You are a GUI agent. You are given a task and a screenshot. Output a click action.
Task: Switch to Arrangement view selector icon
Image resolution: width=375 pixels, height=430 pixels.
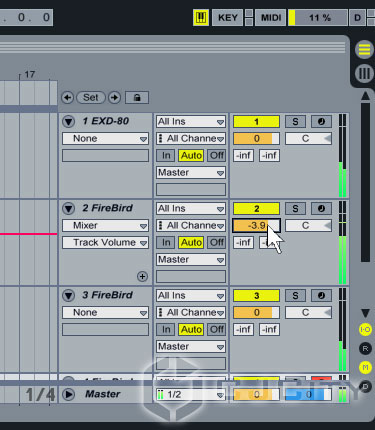coord(364,49)
